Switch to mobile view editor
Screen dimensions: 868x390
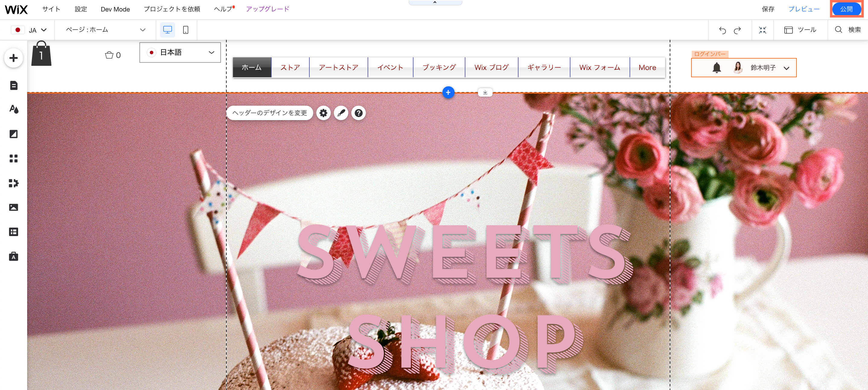pyautogui.click(x=185, y=30)
